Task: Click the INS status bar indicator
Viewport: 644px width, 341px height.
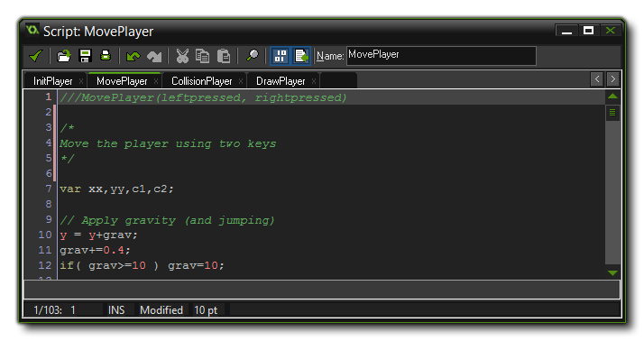Action: coord(116,310)
